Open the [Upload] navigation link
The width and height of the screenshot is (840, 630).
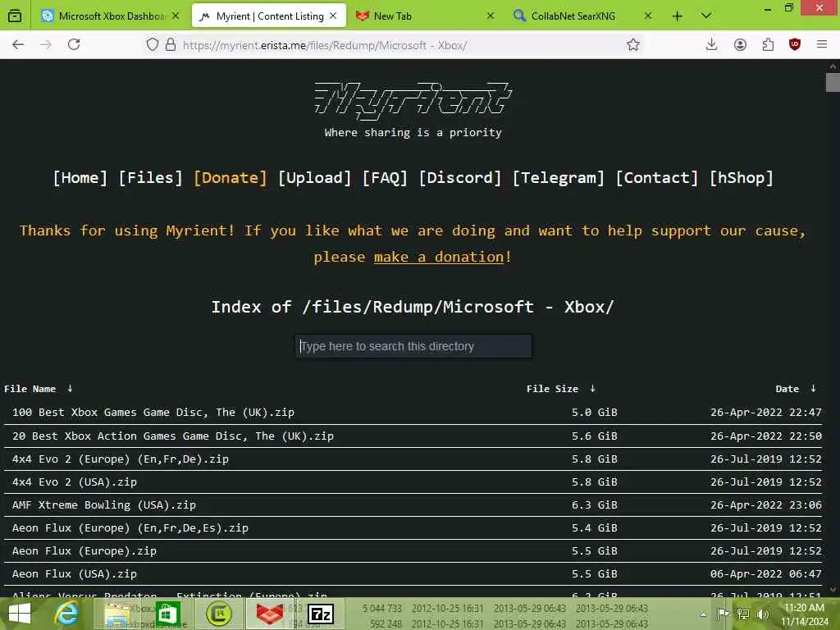(x=314, y=178)
